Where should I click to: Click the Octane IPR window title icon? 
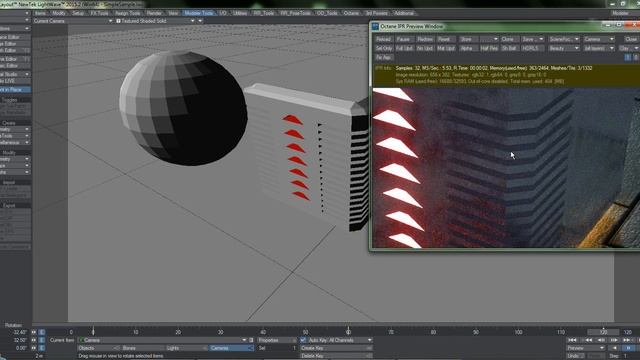tap(375, 27)
